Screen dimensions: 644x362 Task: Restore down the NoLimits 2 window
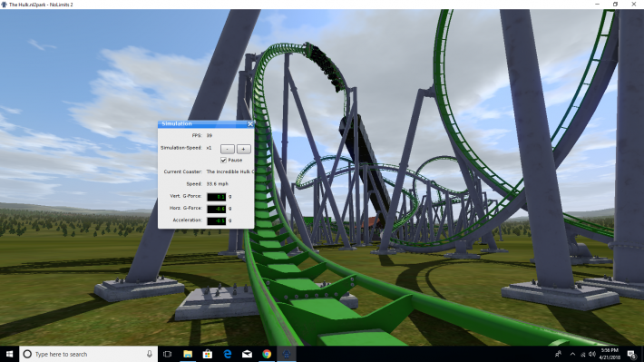pyautogui.click(x=615, y=5)
